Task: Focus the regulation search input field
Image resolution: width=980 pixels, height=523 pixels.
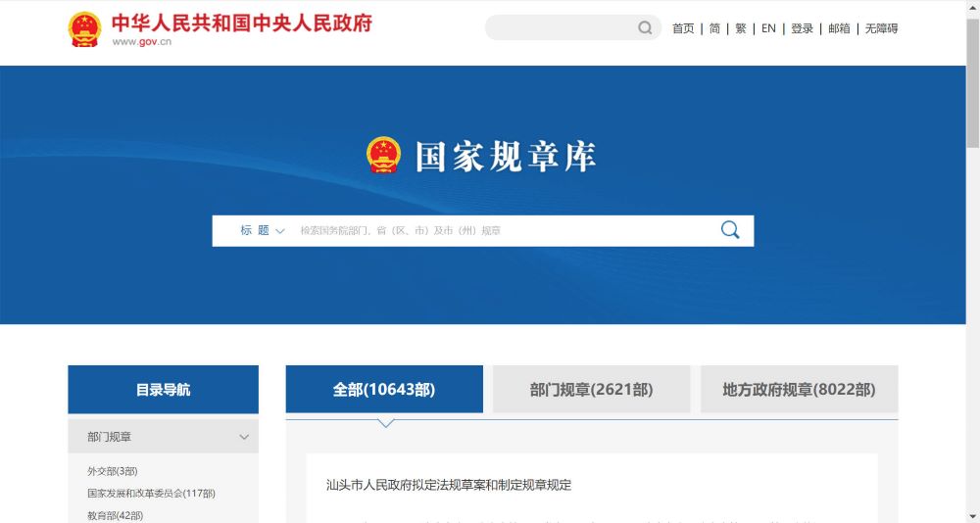Action: (500, 230)
